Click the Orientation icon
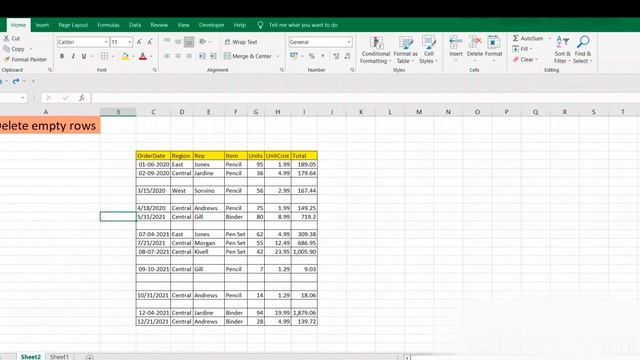 (x=202, y=42)
